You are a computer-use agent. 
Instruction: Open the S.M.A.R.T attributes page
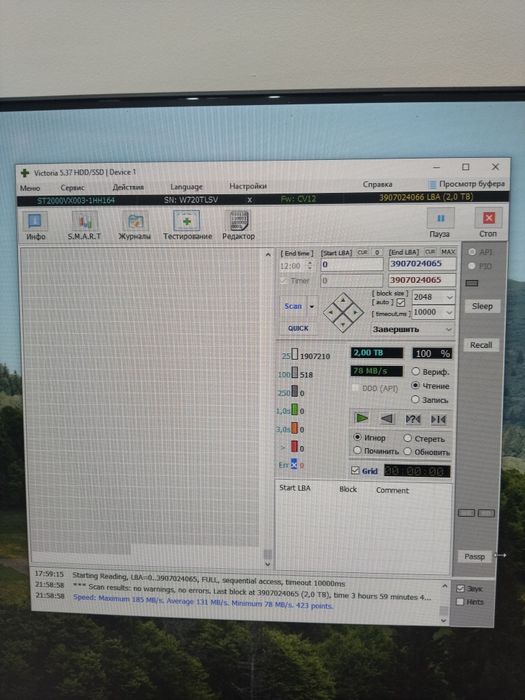click(84, 226)
